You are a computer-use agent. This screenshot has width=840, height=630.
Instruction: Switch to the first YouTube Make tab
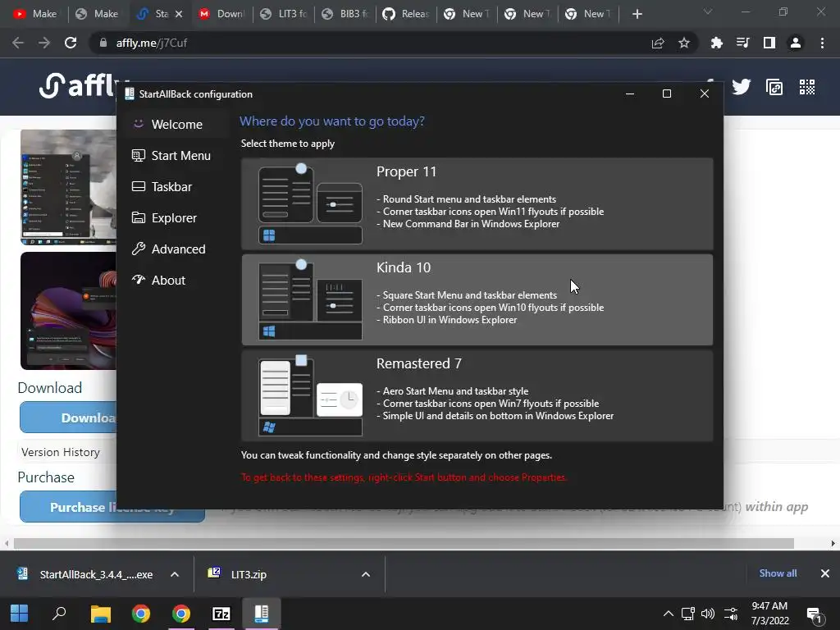click(35, 14)
